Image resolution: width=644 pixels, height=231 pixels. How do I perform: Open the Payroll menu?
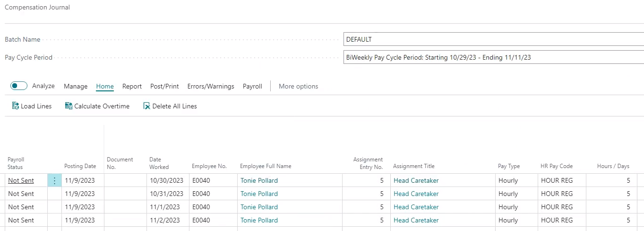pos(252,86)
